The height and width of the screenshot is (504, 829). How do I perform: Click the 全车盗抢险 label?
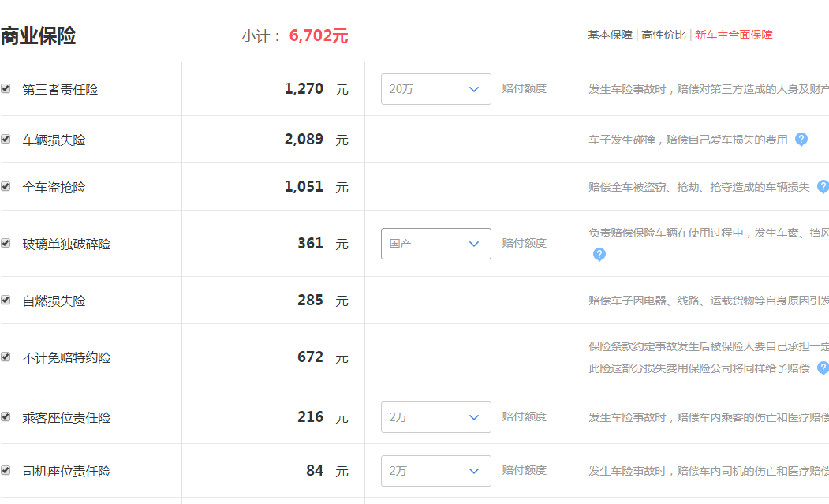click(x=54, y=187)
